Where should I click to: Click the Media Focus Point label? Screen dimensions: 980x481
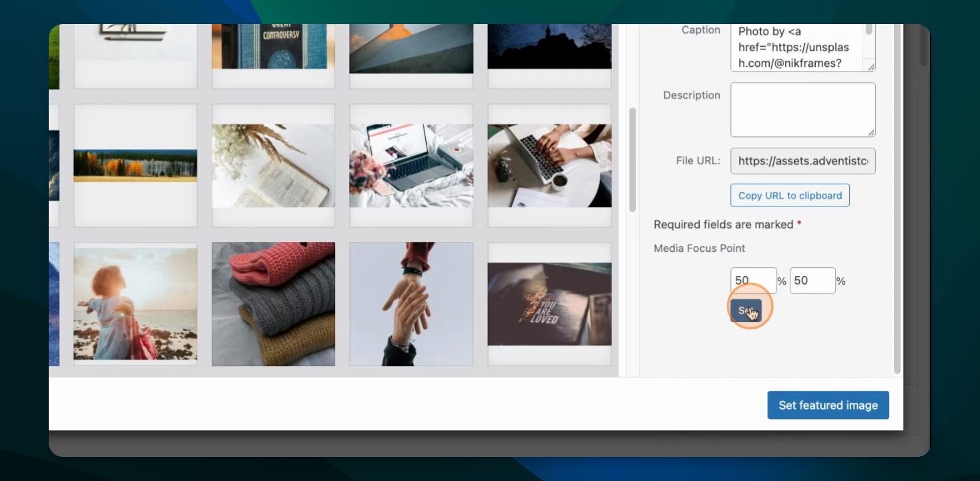click(x=699, y=248)
